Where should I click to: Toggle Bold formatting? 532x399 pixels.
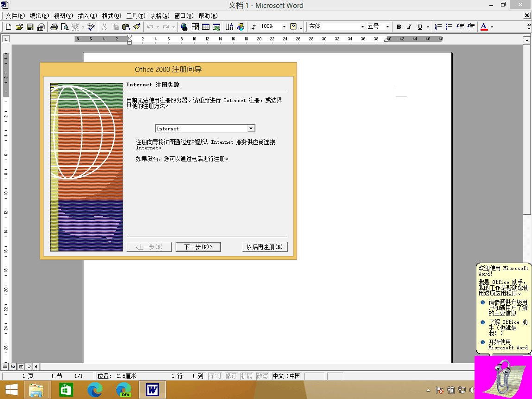pos(399,27)
